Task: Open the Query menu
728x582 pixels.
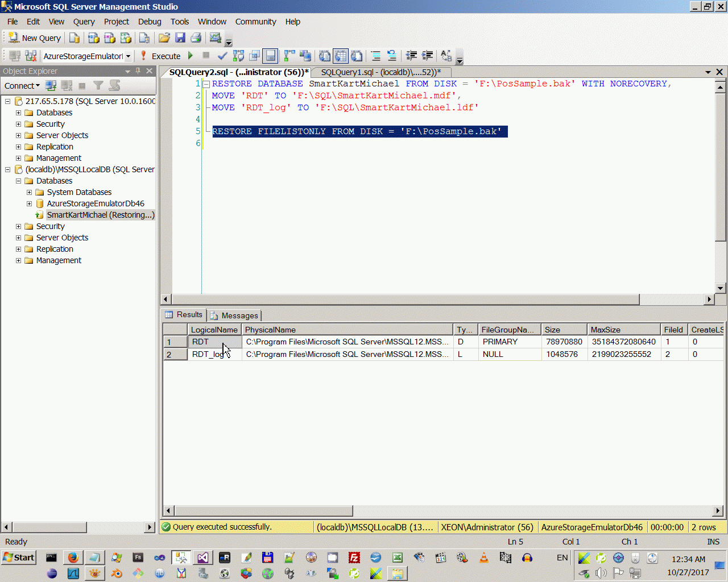Action: click(x=84, y=22)
